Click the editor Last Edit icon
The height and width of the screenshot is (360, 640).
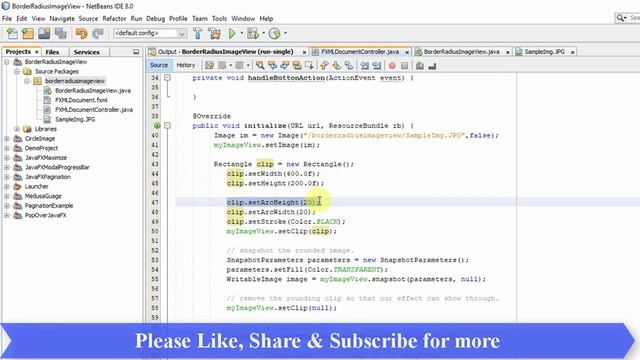click(x=209, y=65)
